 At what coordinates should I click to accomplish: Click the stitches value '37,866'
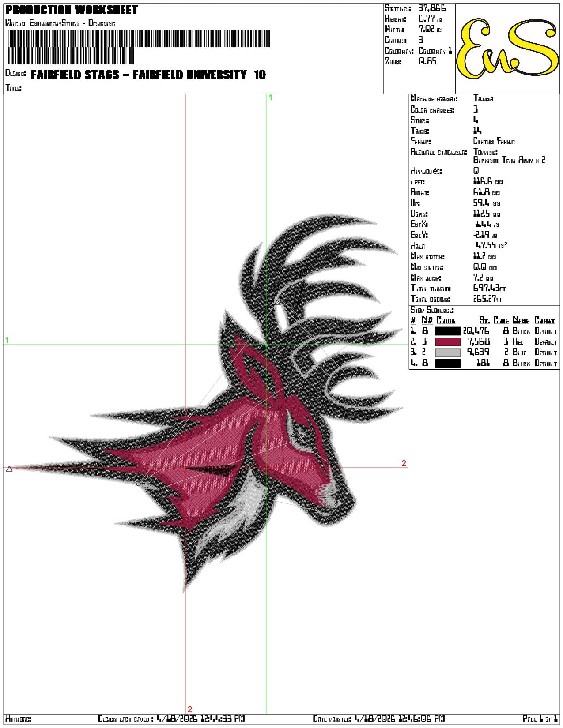click(x=432, y=8)
